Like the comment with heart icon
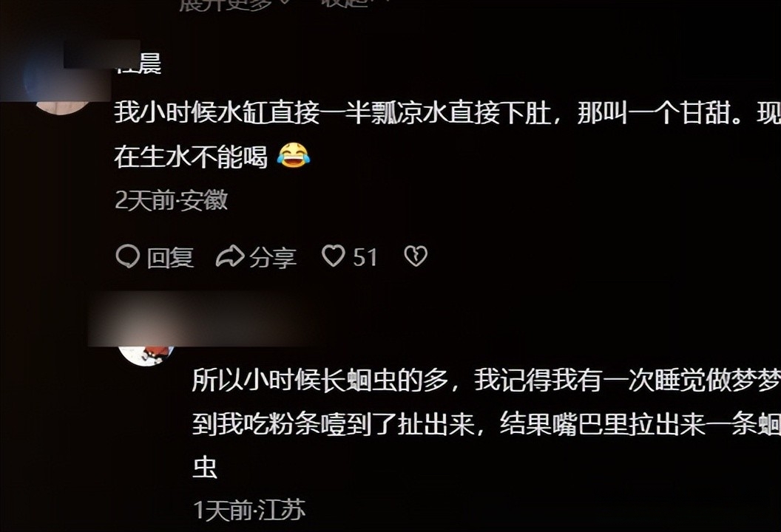This screenshot has height=532, width=781. pos(334,256)
